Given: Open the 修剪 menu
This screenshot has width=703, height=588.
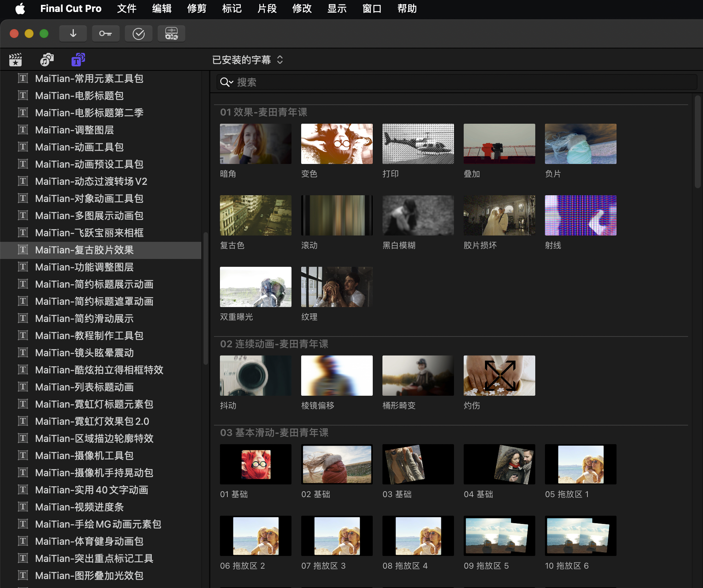Looking at the screenshot, I should pyautogui.click(x=197, y=9).
